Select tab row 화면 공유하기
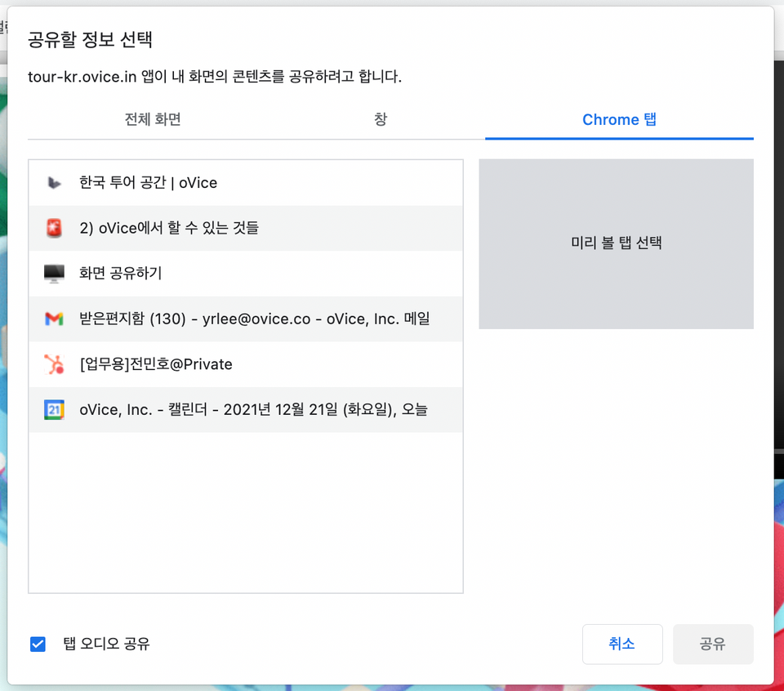This screenshot has width=784, height=691. coord(246,274)
